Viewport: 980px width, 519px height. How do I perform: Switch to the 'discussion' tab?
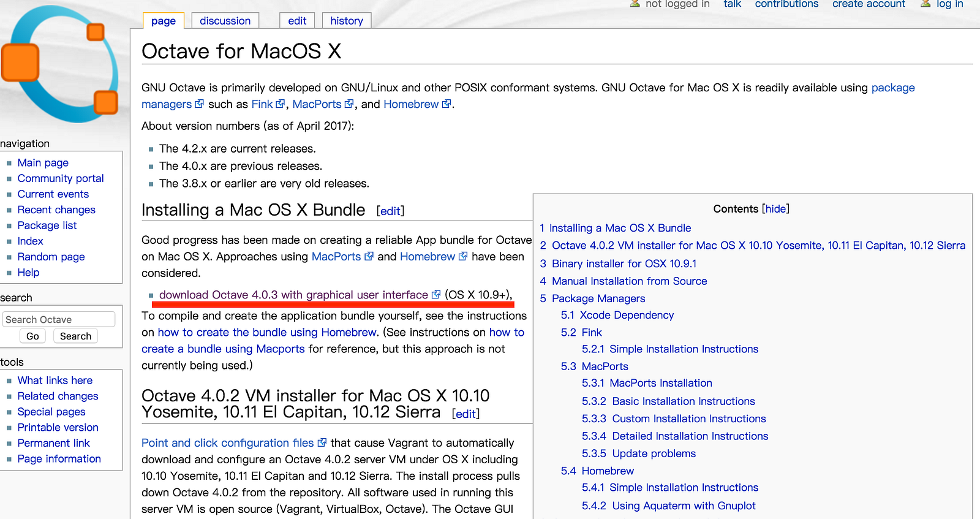pos(225,21)
